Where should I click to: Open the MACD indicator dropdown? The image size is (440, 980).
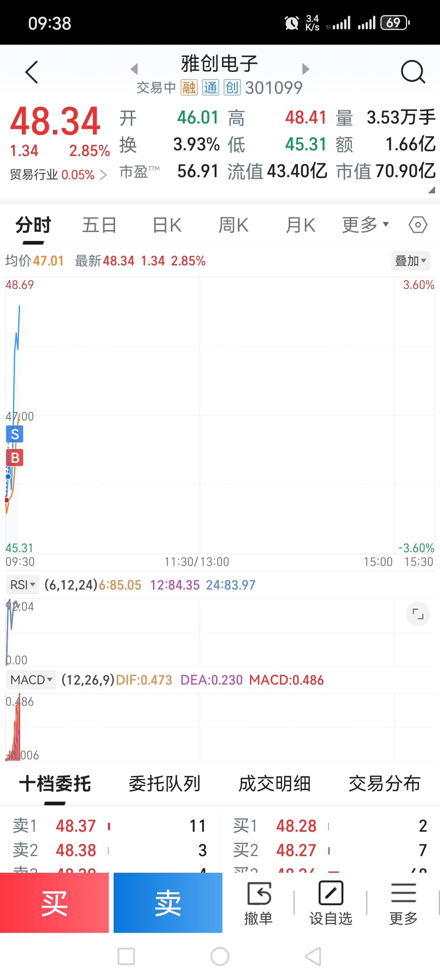coord(31,680)
